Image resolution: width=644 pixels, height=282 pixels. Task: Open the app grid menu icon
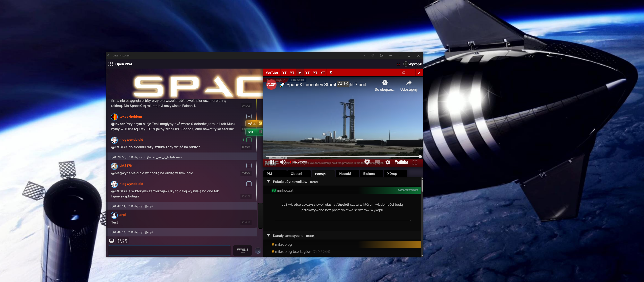tap(110, 64)
